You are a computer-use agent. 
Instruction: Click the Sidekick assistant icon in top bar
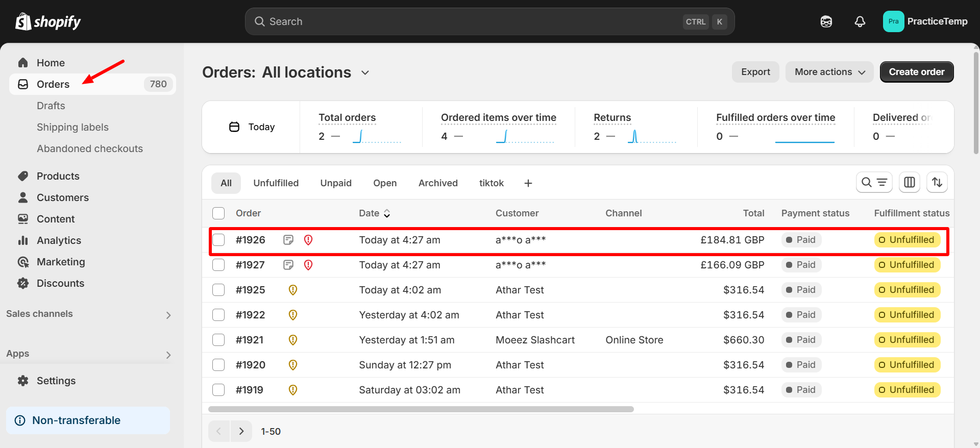click(x=826, y=21)
